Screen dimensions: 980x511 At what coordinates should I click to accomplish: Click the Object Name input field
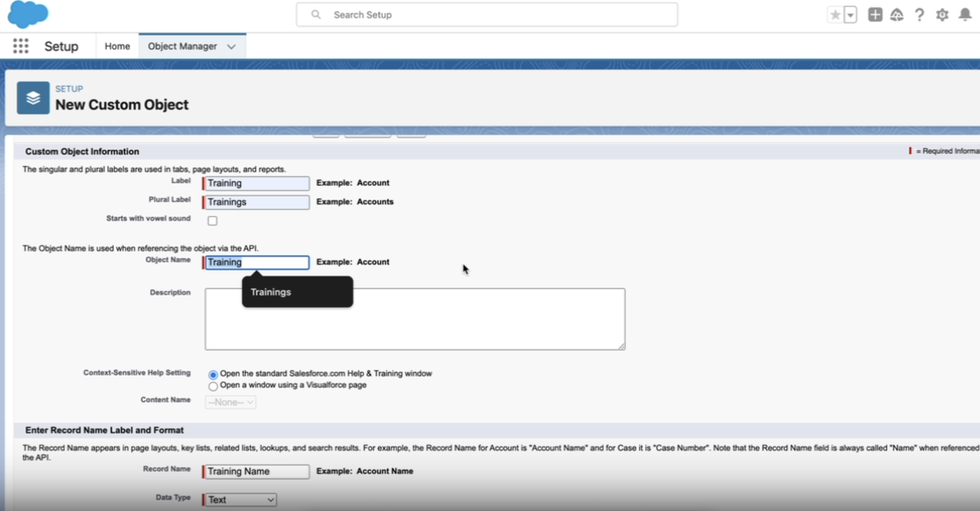click(257, 262)
